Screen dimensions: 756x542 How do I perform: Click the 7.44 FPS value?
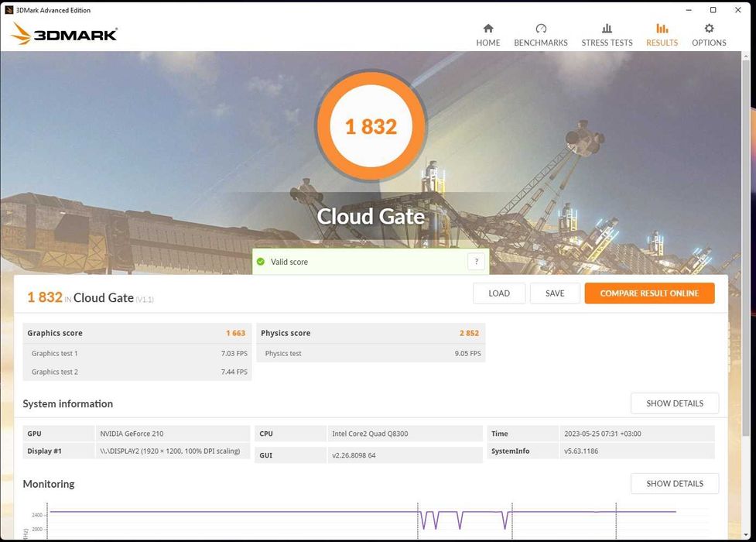tap(234, 372)
